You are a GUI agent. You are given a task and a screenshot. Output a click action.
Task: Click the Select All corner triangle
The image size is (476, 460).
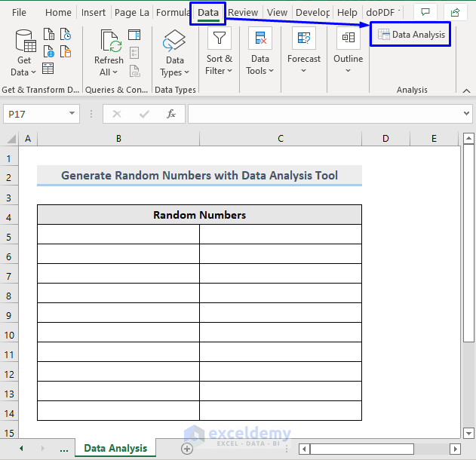coord(11,139)
